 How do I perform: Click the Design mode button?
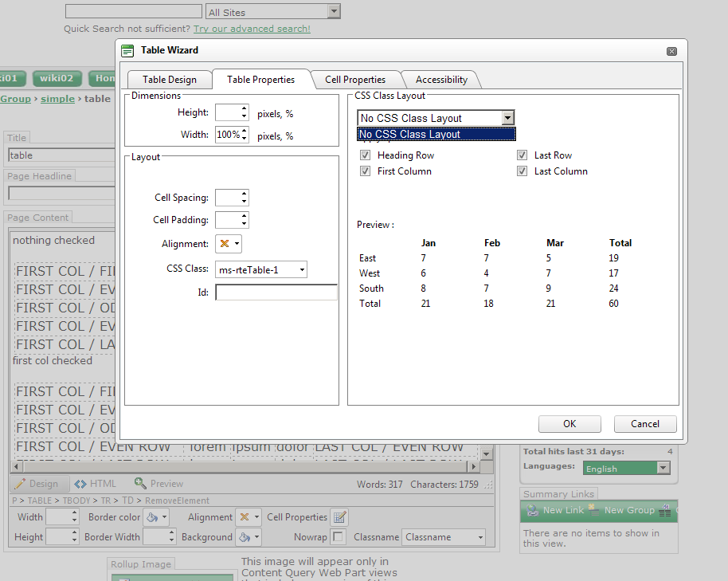point(36,484)
